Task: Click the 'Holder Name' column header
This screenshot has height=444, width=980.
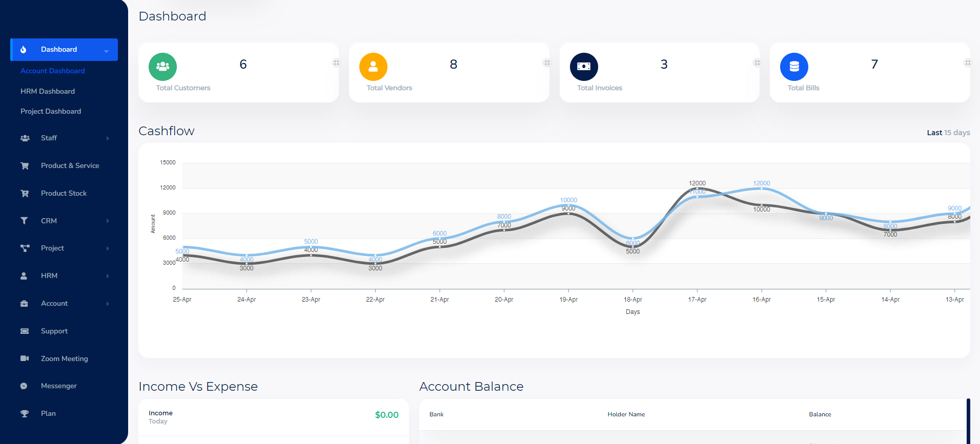Action: pyautogui.click(x=626, y=414)
